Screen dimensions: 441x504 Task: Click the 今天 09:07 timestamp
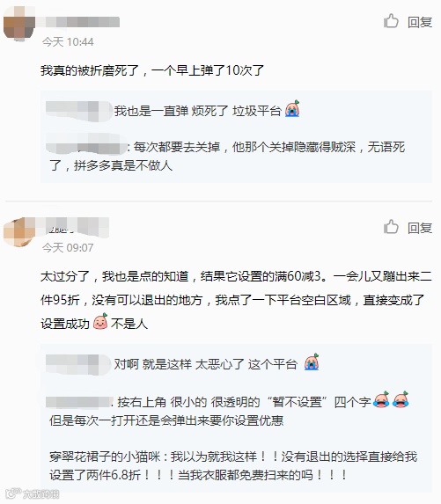[x=68, y=247]
